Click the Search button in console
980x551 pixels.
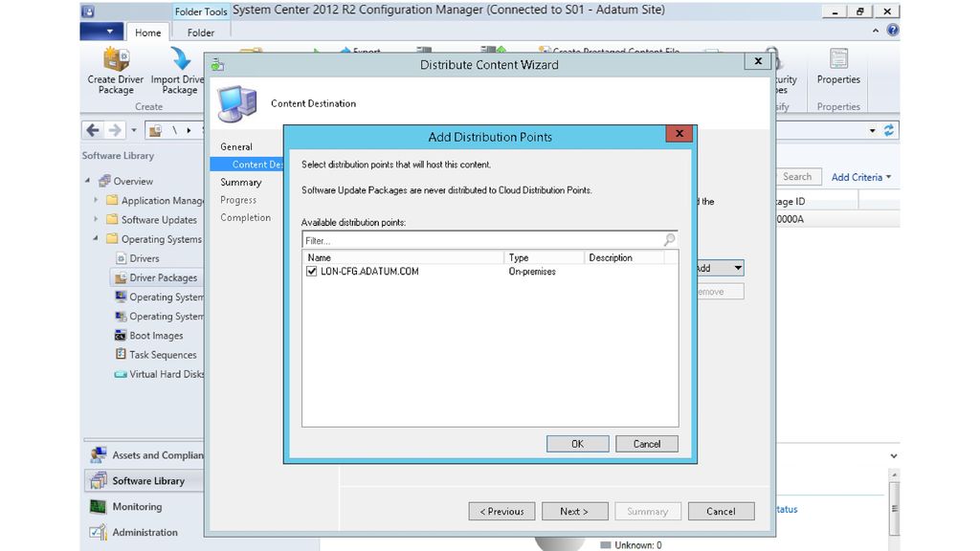click(x=796, y=177)
